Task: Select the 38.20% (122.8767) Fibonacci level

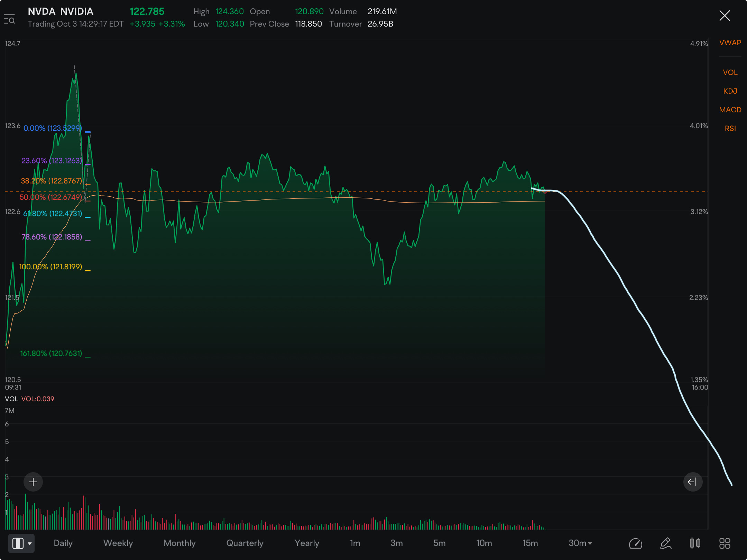Action: [x=52, y=181]
